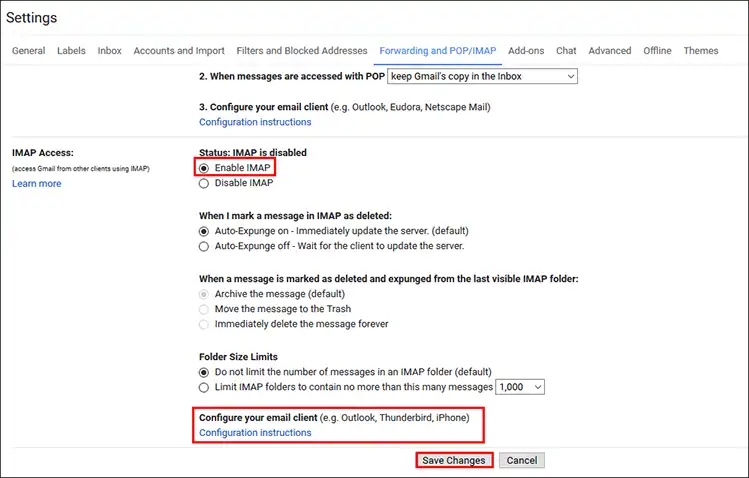This screenshot has width=749, height=478.
Task: Open the Chat settings tab
Action: coord(566,51)
